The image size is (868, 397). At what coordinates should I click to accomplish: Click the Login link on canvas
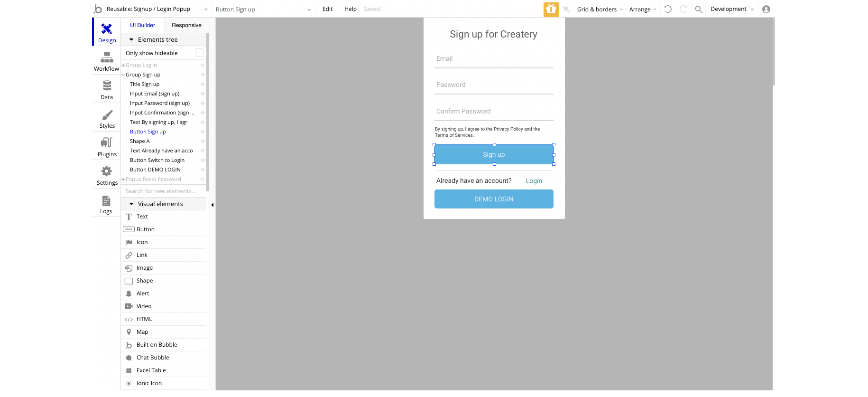click(534, 181)
